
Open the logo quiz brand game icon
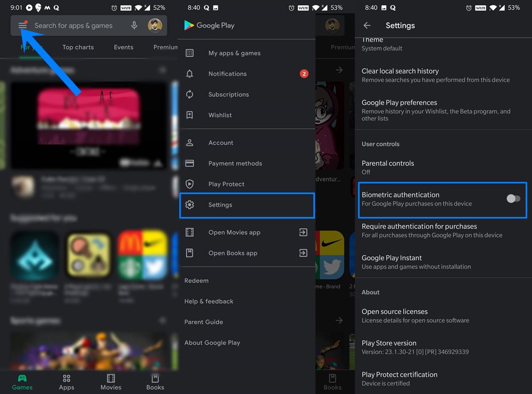(143, 255)
